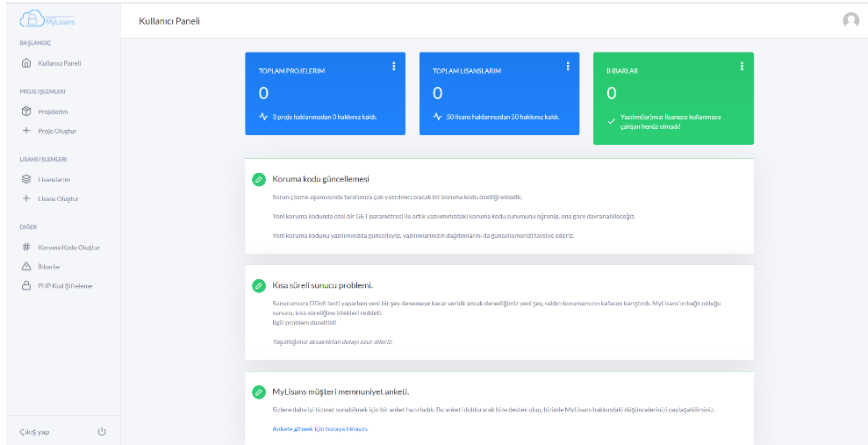Click the 'BAŞLANGIÇ' sidebar section label
Image resolution: width=868 pixels, height=445 pixels.
click(35, 43)
